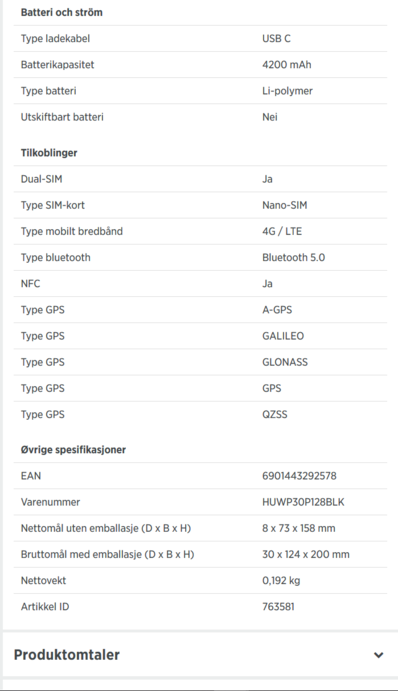The height and width of the screenshot is (691, 398).
Task: Click the Batterikapasitet row label
Action: (x=57, y=65)
